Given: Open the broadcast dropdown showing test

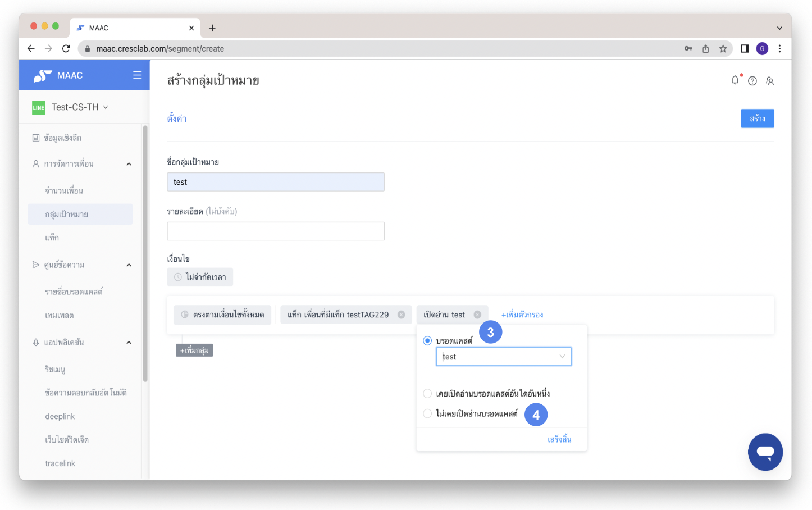Looking at the screenshot, I should point(503,357).
